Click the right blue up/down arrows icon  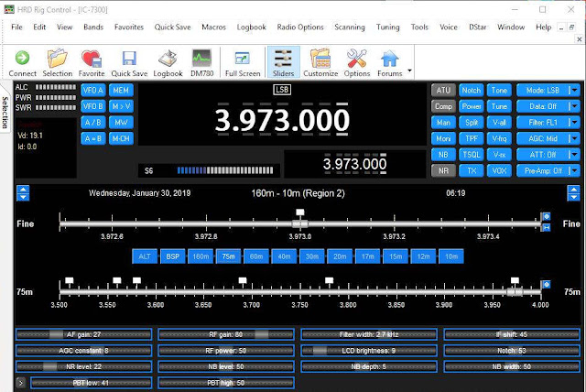tap(574, 193)
